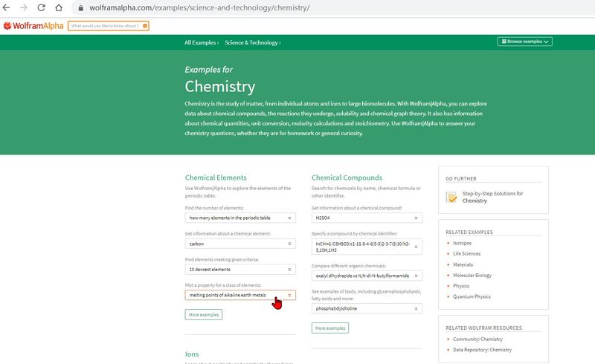
Task: Open the Science & Technology breadcrumb
Action: click(x=251, y=43)
